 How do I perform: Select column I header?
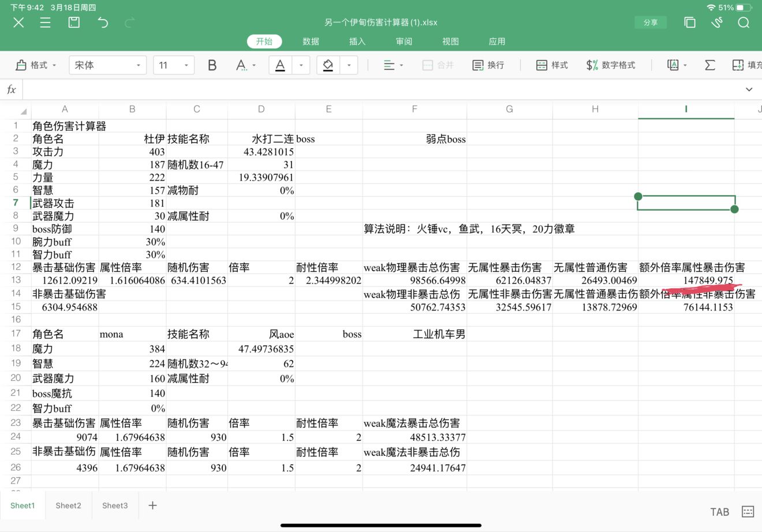[x=686, y=109]
